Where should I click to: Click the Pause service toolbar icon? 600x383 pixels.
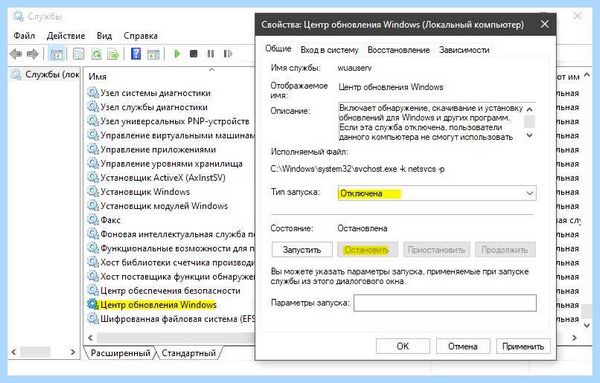[x=210, y=54]
